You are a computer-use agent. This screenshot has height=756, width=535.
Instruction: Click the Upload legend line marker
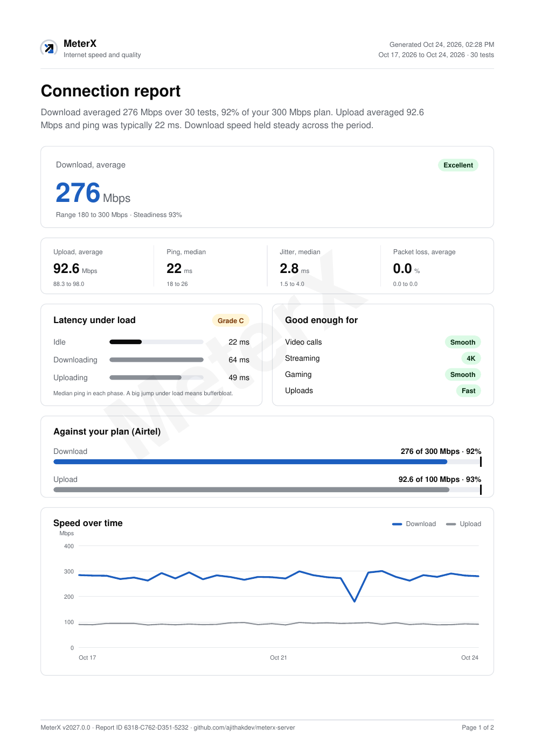coord(451,524)
